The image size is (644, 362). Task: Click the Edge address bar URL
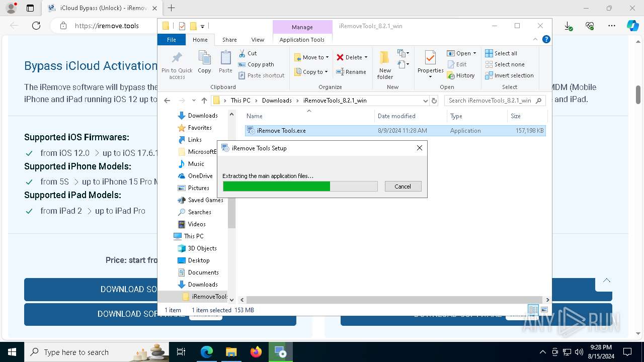pyautogui.click(x=107, y=26)
